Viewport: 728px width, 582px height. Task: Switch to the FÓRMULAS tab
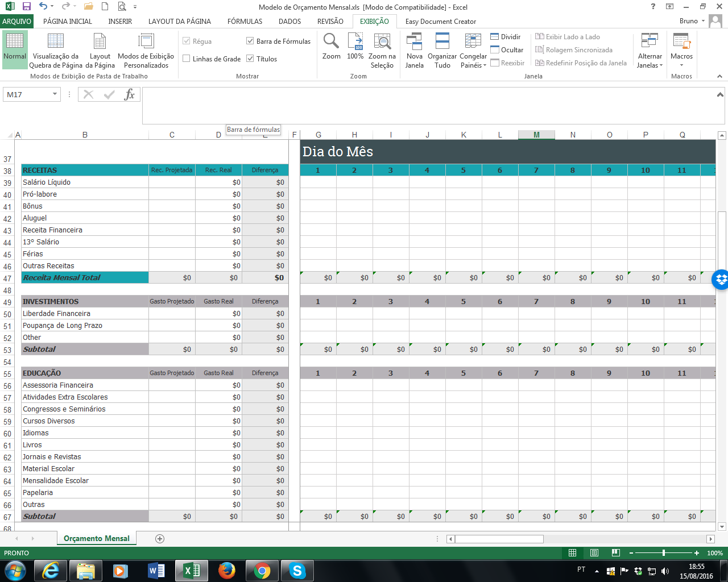(x=245, y=21)
